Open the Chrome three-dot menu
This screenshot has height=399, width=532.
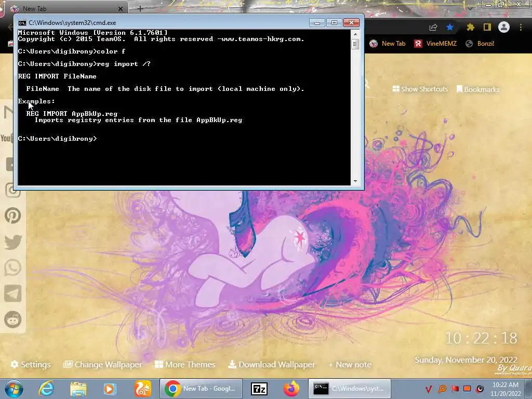click(x=521, y=27)
